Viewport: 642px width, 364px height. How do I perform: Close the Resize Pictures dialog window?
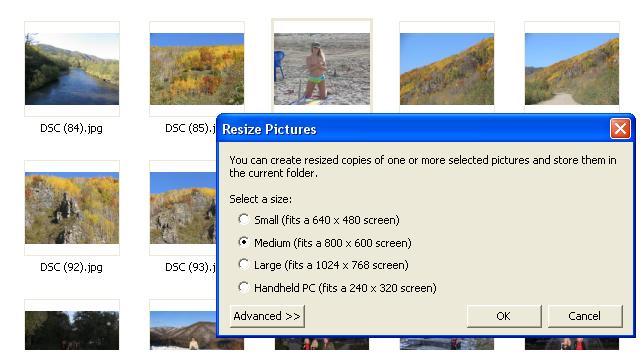tap(620, 129)
